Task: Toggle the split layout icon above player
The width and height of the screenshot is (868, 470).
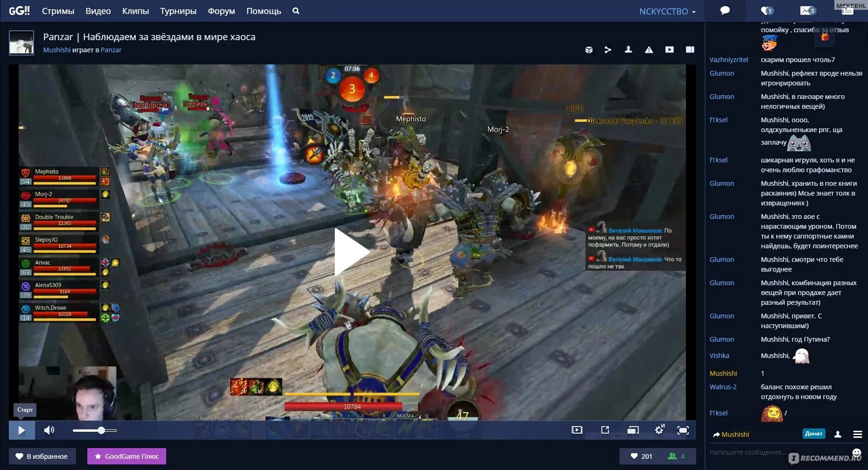Action: tap(690, 49)
